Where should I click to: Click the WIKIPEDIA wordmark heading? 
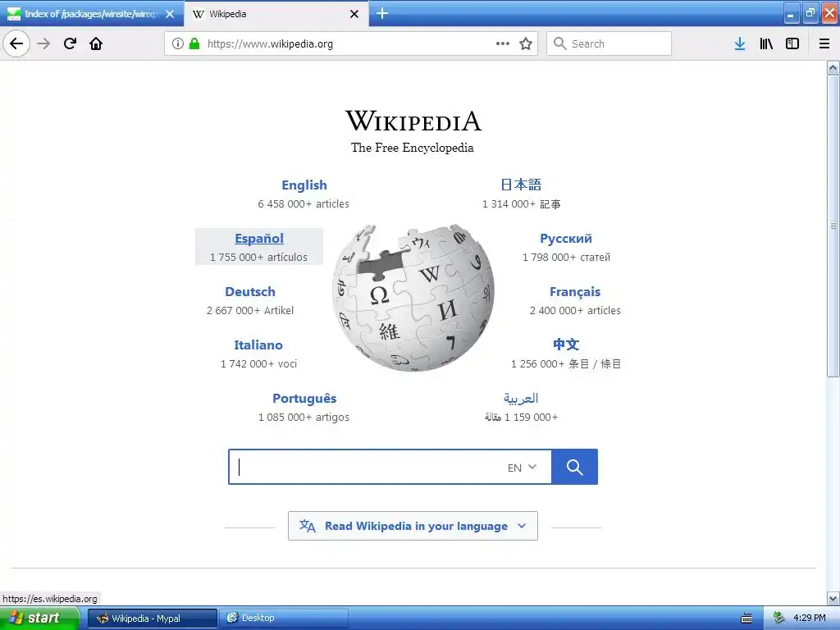[x=413, y=121]
